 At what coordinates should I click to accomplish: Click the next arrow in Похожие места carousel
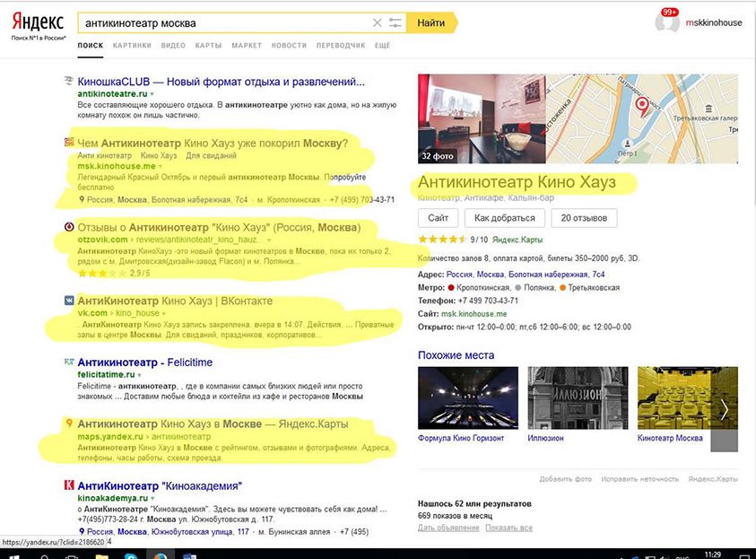click(x=724, y=409)
